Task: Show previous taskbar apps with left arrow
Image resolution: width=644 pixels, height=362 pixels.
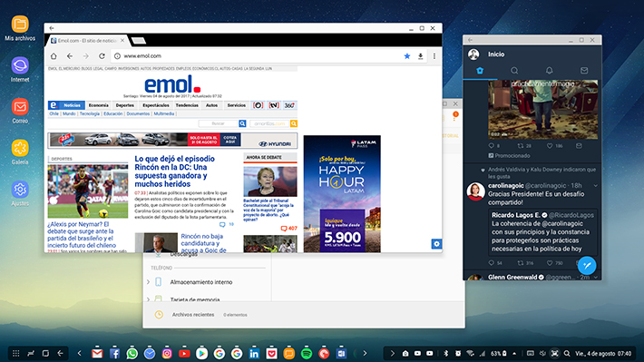Action: pyautogui.click(x=79, y=353)
